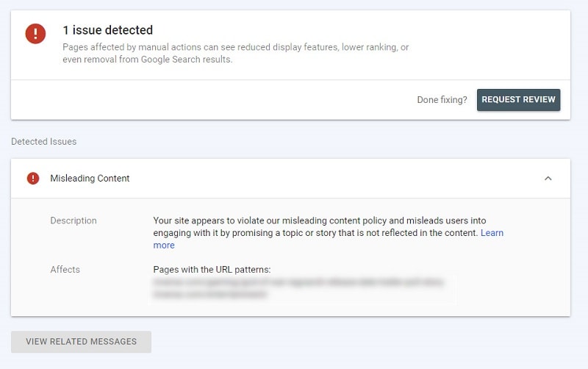
Task: Click the red error icon beside Misleading Content
Action: [33, 178]
